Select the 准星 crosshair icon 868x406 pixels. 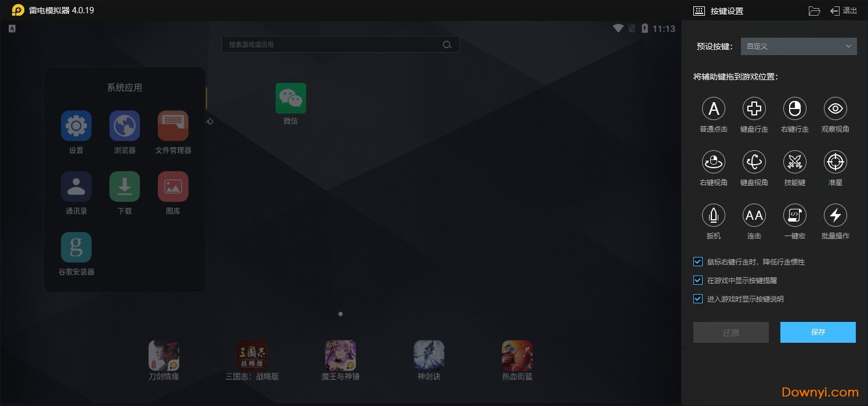point(835,162)
